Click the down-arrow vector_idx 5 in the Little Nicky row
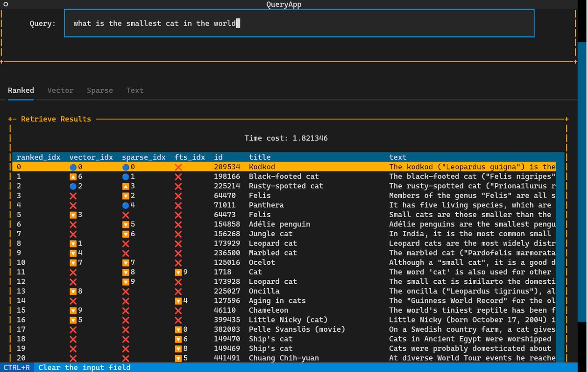This screenshot has height=372, width=588. [75, 320]
